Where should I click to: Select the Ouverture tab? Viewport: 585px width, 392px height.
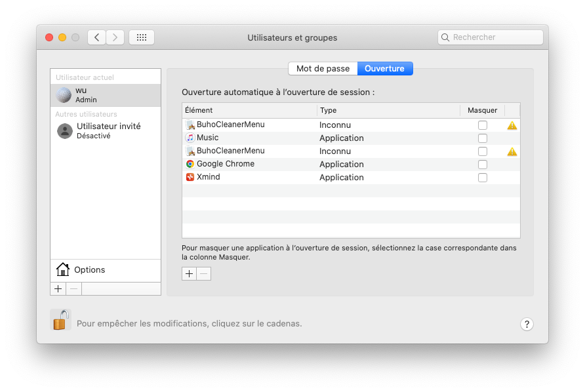[385, 69]
